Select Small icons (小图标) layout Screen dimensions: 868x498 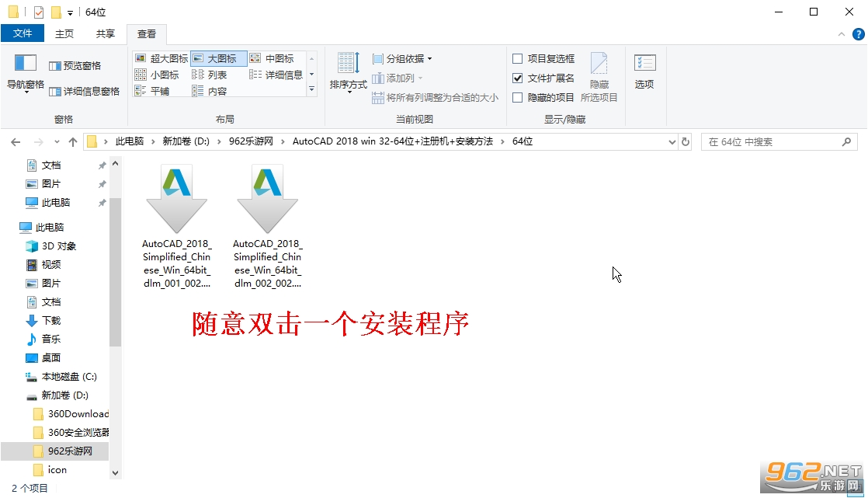[x=157, y=75]
